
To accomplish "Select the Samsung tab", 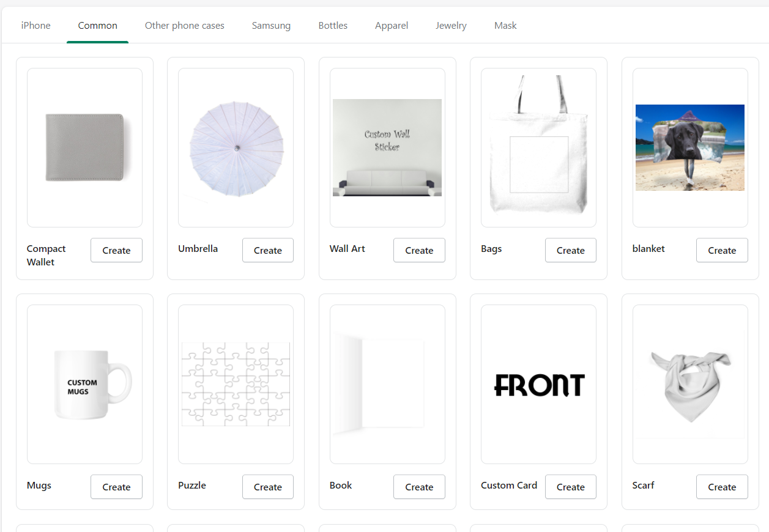I will 271,26.
